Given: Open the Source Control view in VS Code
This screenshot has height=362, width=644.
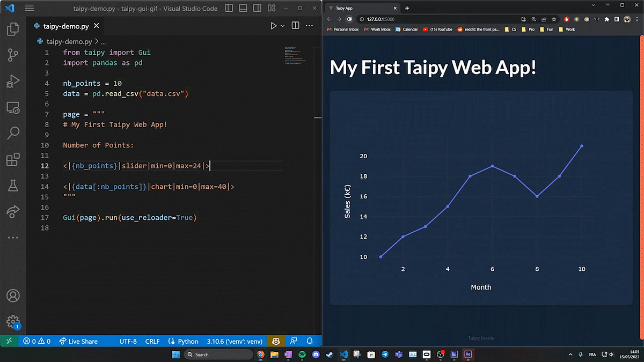Looking at the screenshot, I should point(12,55).
